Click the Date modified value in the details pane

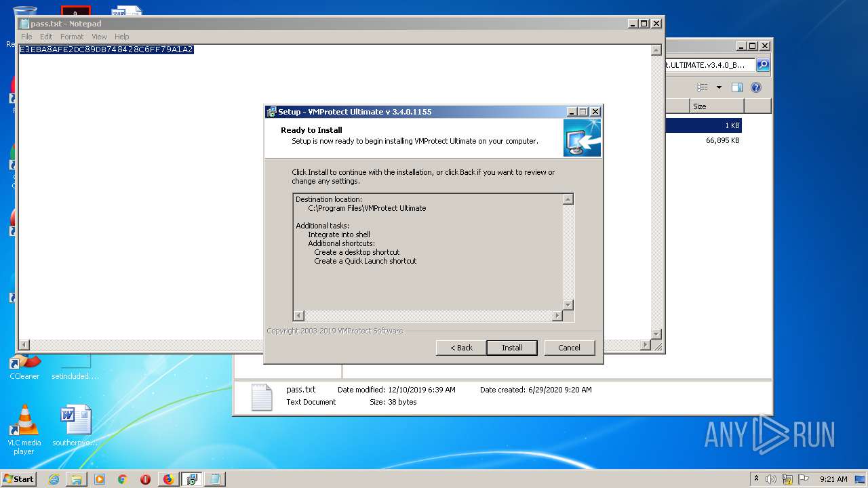pyautogui.click(x=422, y=390)
